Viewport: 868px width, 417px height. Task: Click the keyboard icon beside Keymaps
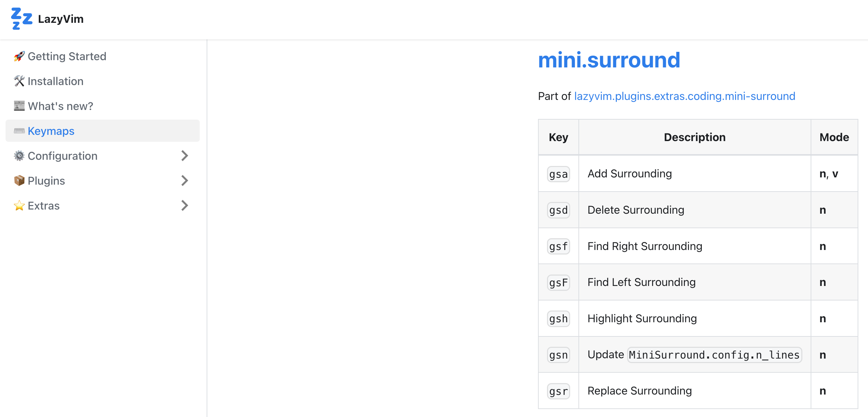coord(19,131)
